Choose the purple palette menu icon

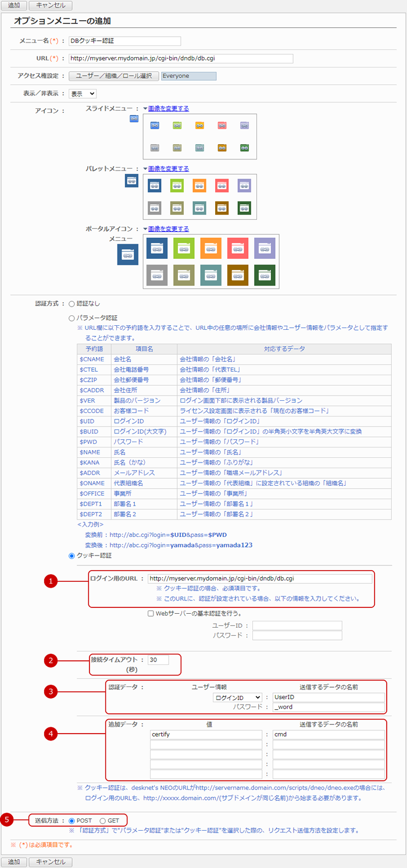244,186
